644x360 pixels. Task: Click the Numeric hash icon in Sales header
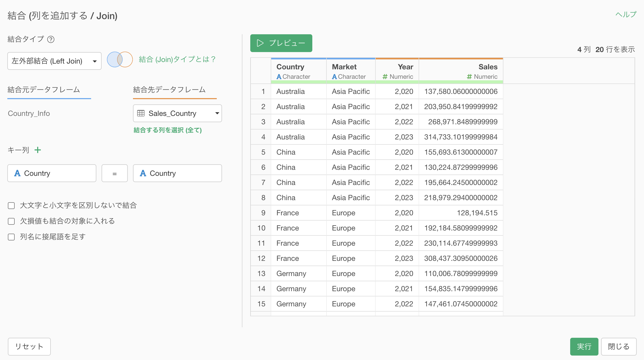(469, 77)
